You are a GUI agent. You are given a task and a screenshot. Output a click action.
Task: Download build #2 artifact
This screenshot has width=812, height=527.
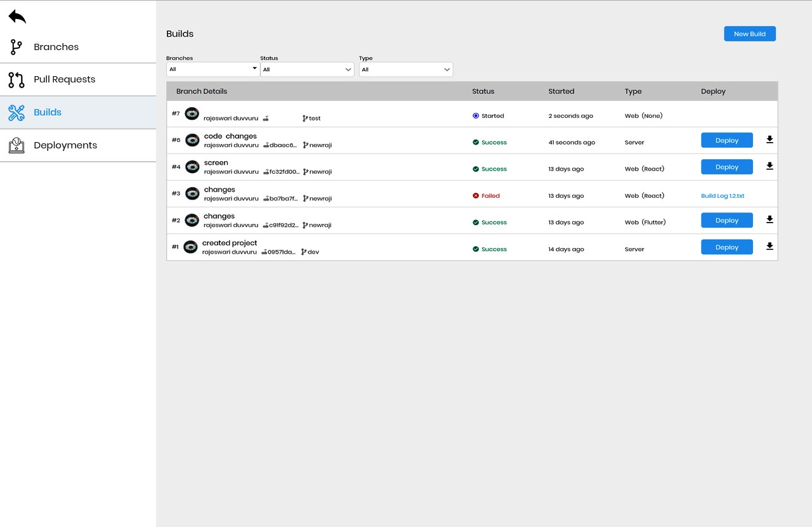(x=769, y=220)
